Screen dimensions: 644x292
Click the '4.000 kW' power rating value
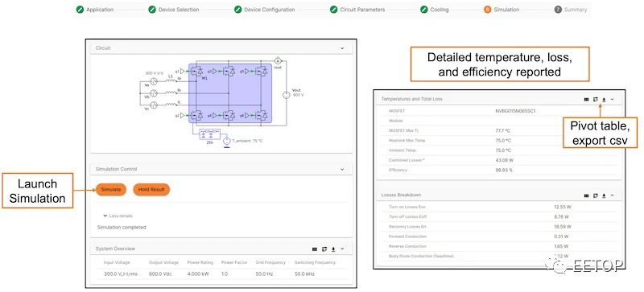[198, 274]
